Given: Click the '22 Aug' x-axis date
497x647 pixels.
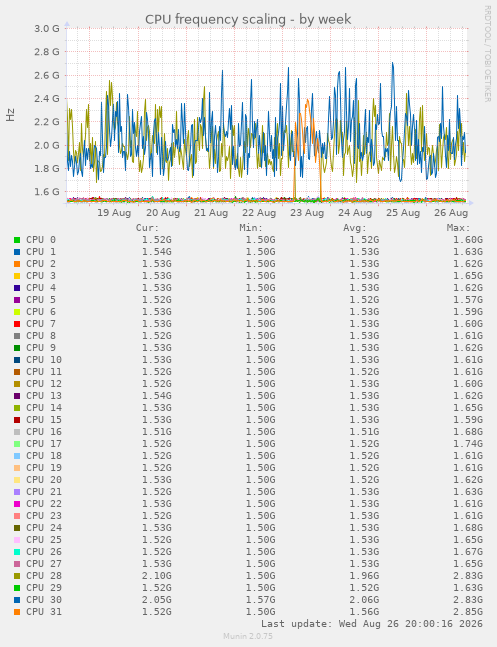Looking at the screenshot, I should (259, 213).
